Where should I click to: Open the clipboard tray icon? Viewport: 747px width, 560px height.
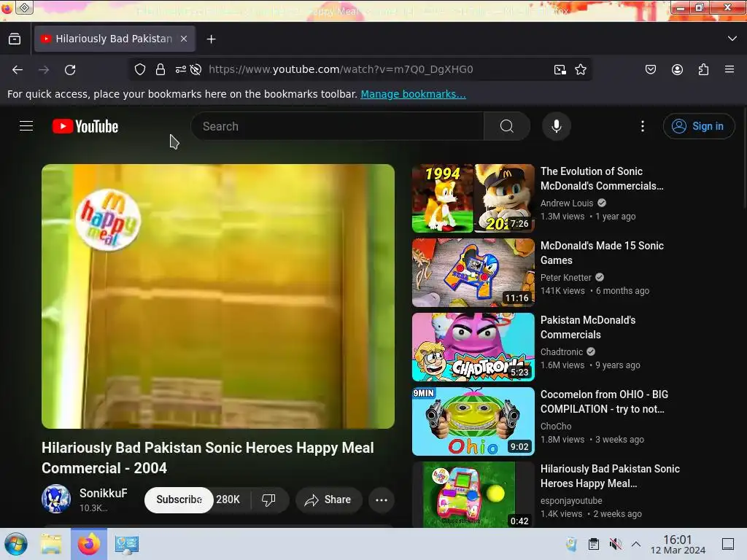594,544
